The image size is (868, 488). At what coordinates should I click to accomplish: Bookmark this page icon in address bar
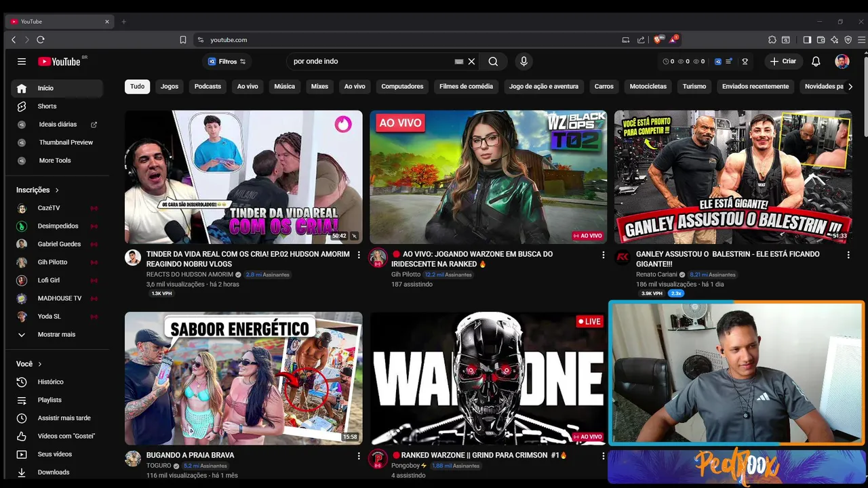tap(183, 40)
